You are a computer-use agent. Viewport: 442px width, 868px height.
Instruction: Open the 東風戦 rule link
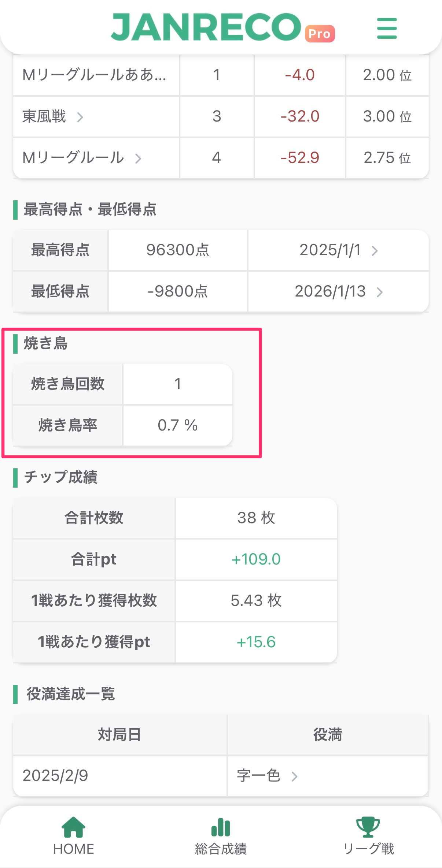click(x=44, y=116)
